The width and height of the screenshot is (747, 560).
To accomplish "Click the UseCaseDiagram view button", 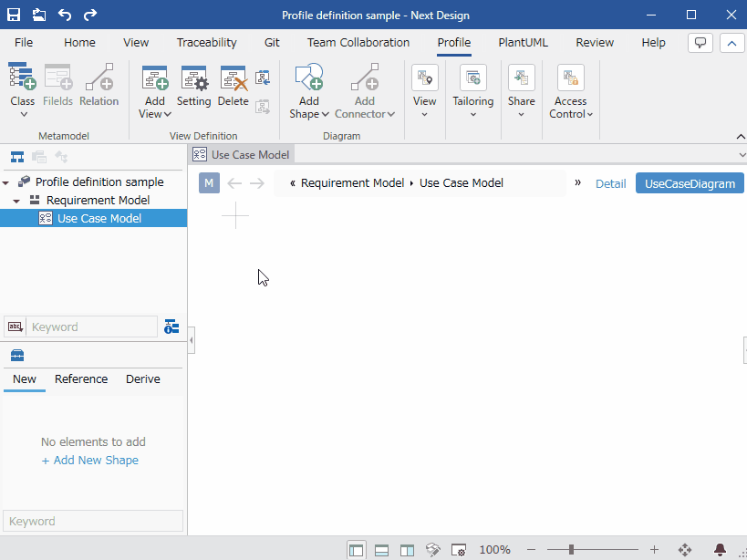I will click(x=690, y=183).
